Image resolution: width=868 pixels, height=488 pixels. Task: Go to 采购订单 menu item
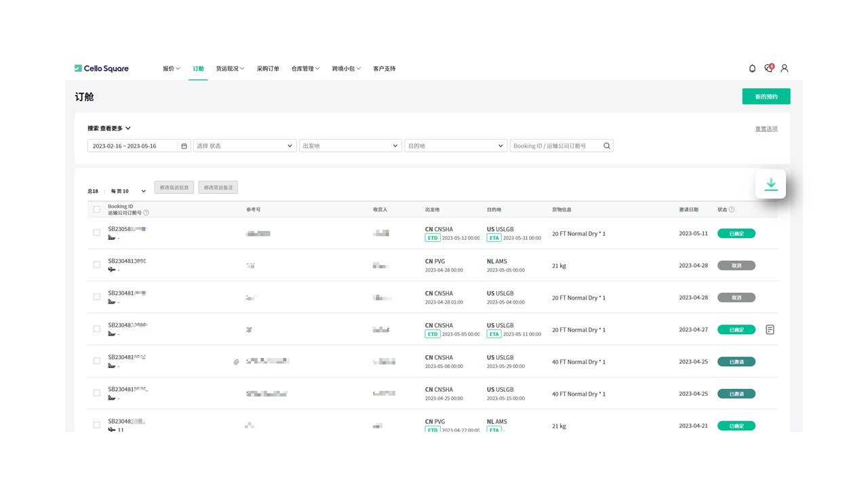(268, 68)
